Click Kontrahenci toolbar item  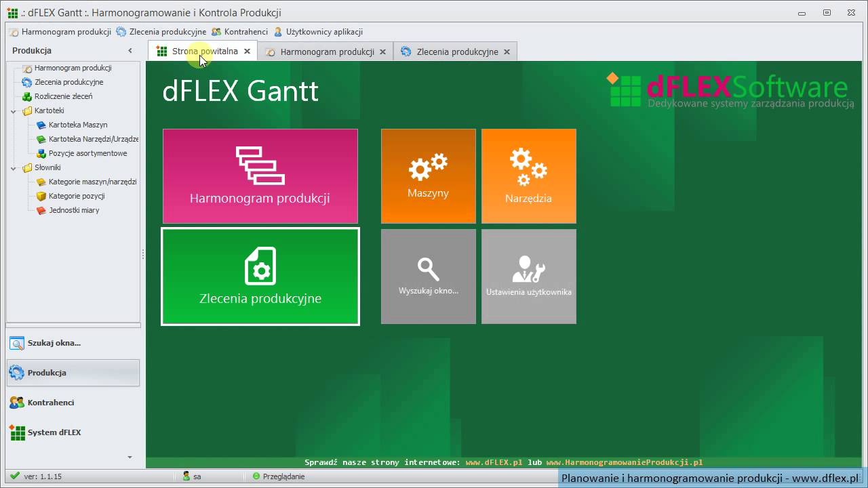[x=239, y=32]
